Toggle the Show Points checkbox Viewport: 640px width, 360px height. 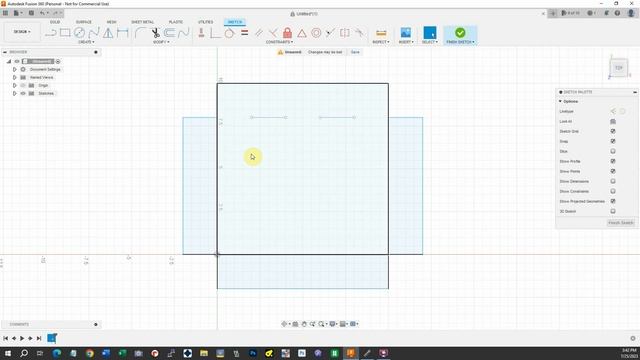pyautogui.click(x=613, y=171)
